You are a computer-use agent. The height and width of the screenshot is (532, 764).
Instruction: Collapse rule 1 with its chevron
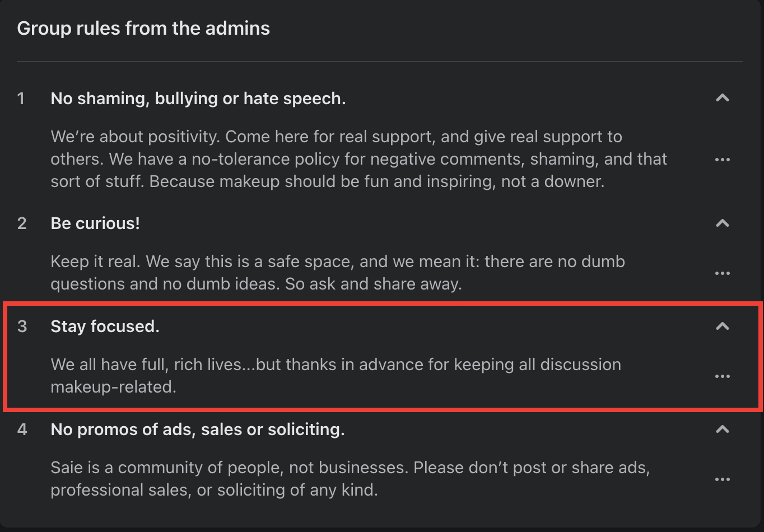tap(723, 98)
